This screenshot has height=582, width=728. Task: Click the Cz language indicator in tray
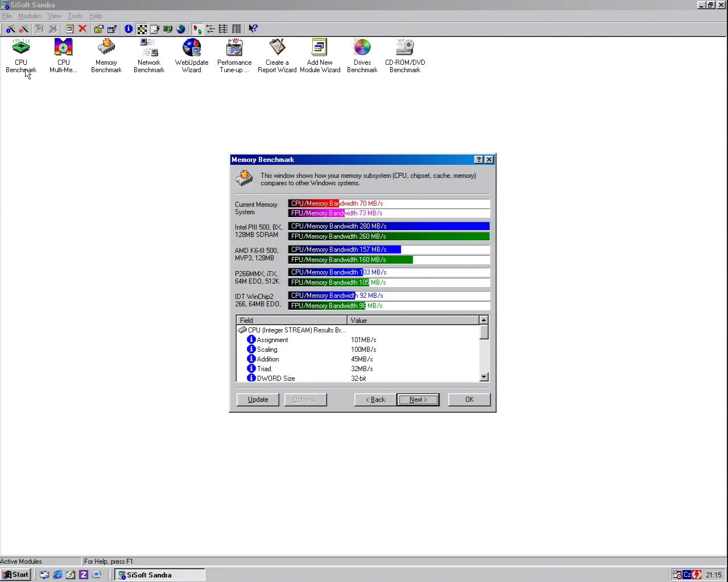[687, 575]
